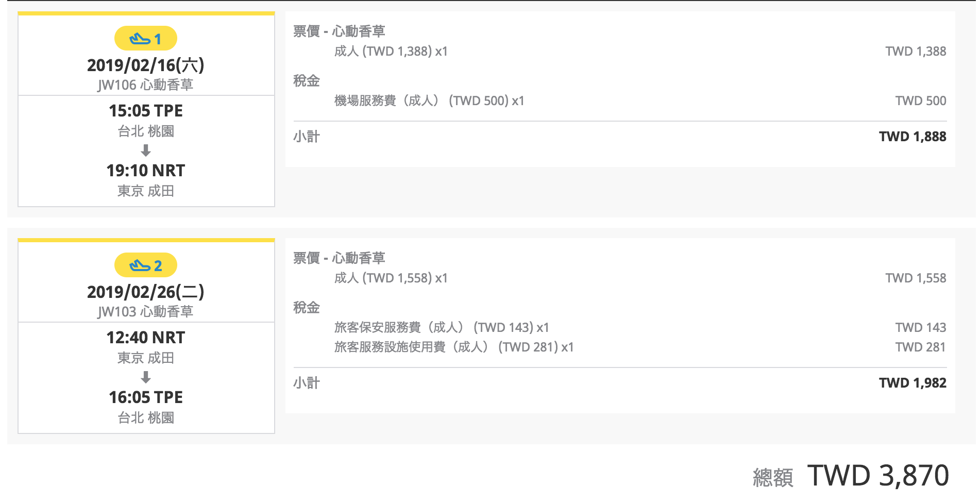Select the 2019/02/26 return date
980x502 pixels.
146,292
